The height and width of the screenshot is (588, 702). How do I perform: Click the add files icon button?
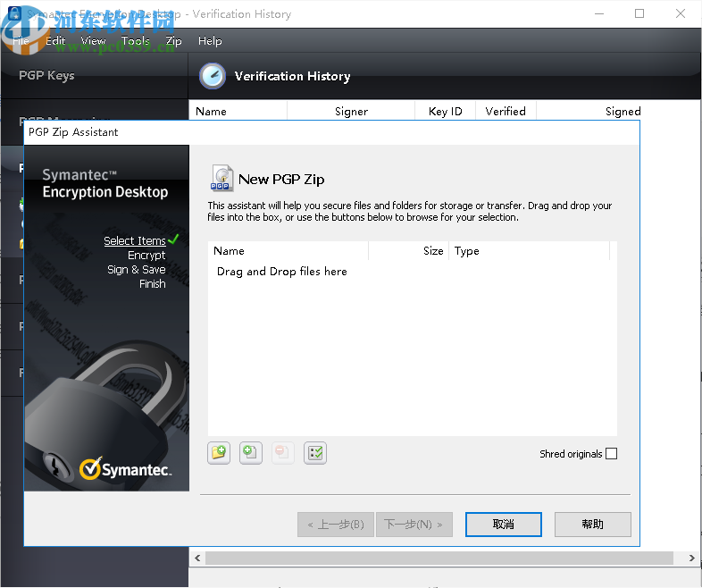pyautogui.click(x=251, y=453)
